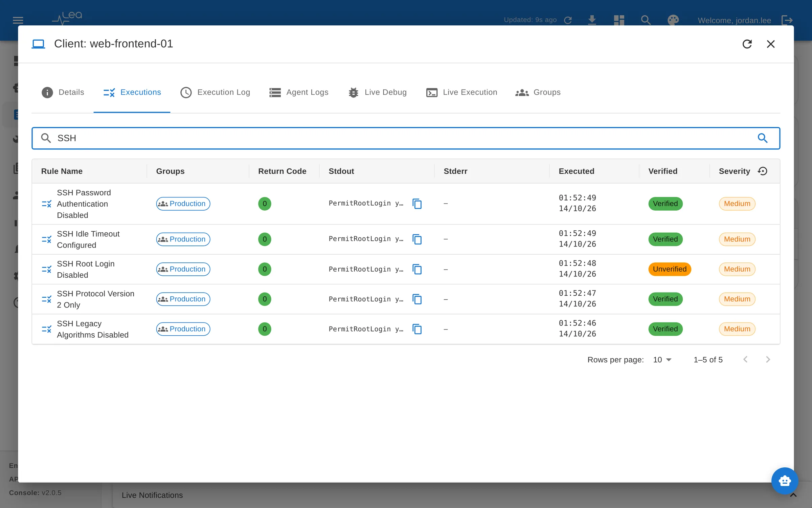
Task: Open the theme palette icon
Action: [x=673, y=20]
